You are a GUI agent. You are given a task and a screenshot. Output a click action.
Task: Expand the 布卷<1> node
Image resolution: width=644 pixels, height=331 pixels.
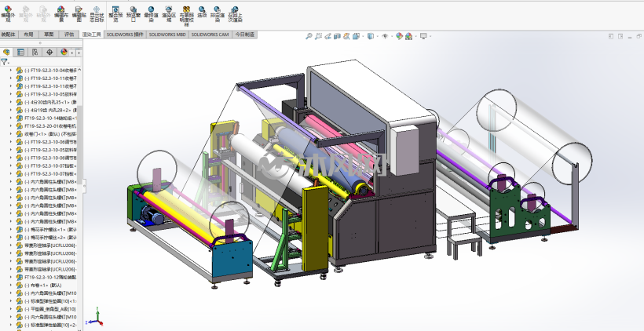point(11,285)
